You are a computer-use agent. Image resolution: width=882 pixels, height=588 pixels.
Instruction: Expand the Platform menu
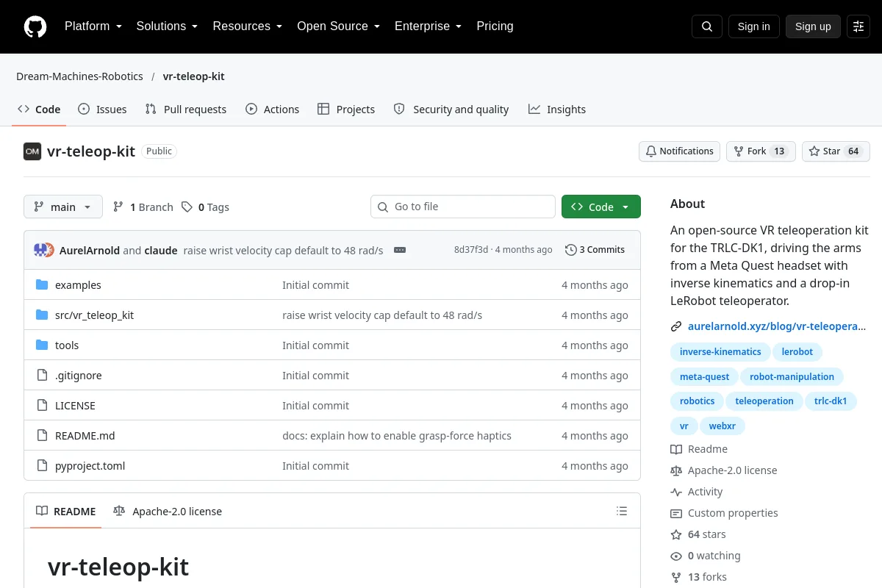click(93, 26)
